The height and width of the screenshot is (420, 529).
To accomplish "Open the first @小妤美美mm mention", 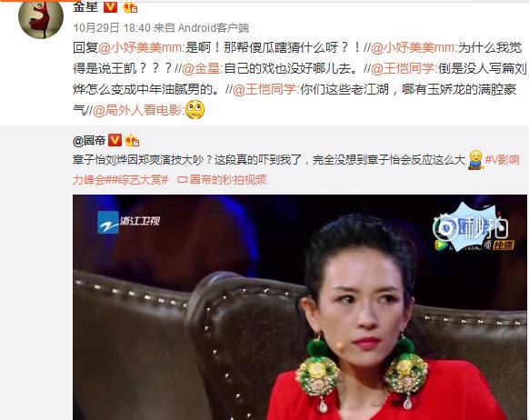I will pos(140,47).
